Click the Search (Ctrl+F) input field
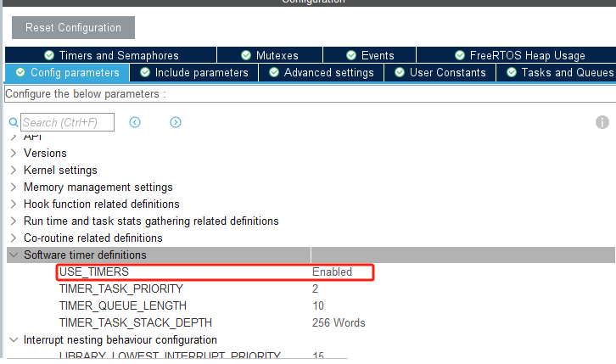Screen dimensions: 616x364 [67, 122]
